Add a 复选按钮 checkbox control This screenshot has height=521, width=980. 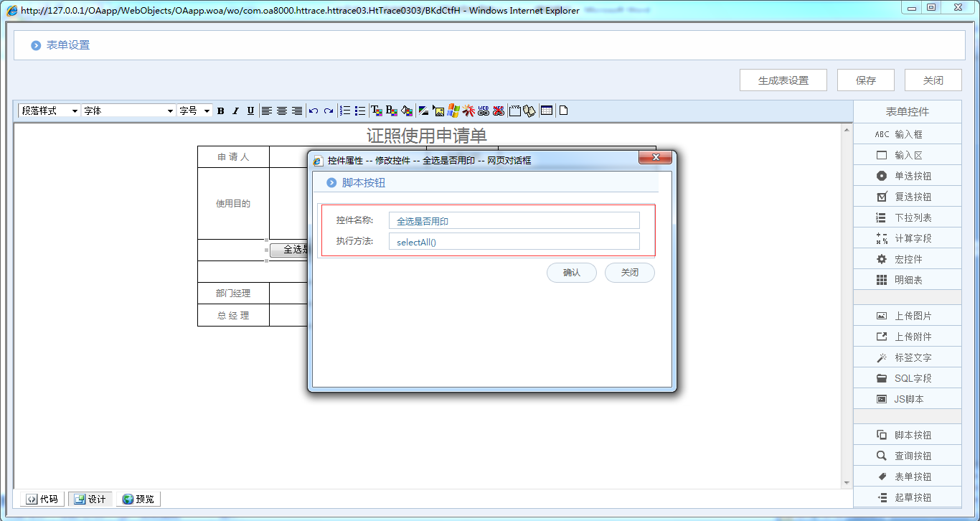click(907, 197)
